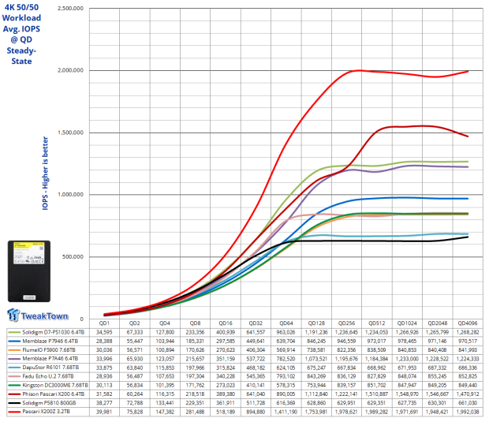Click the '34,595' cell in Solidigm D7-PS1030 row
This screenshot has height=448, width=489.
click(104, 332)
